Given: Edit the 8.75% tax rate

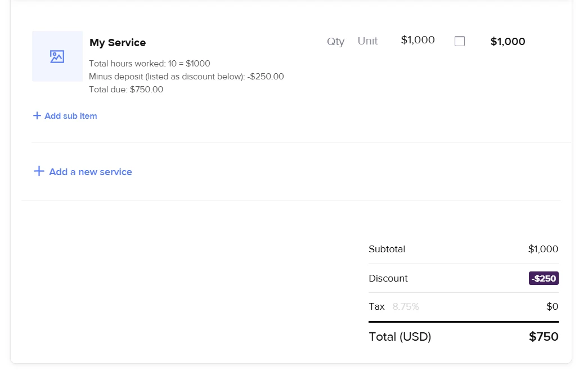Looking at the screenshot, I should point(406,307).
